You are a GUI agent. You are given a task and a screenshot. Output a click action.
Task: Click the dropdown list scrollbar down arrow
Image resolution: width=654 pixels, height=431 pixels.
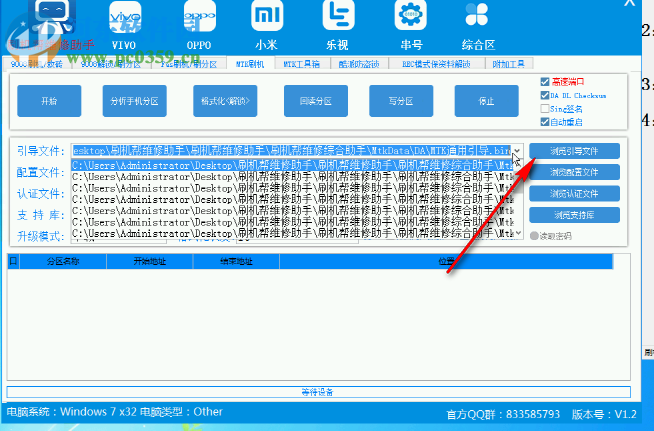(518, 233)
